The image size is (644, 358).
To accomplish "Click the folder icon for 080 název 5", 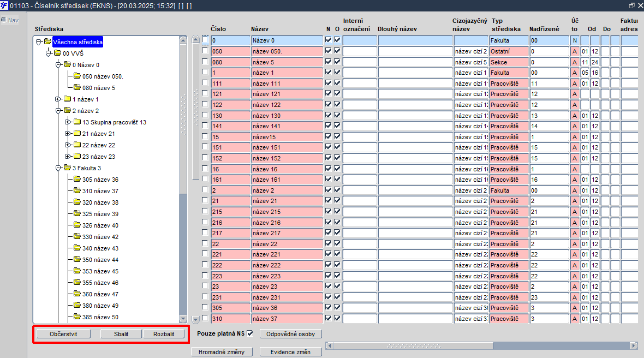I will [77, 87].
